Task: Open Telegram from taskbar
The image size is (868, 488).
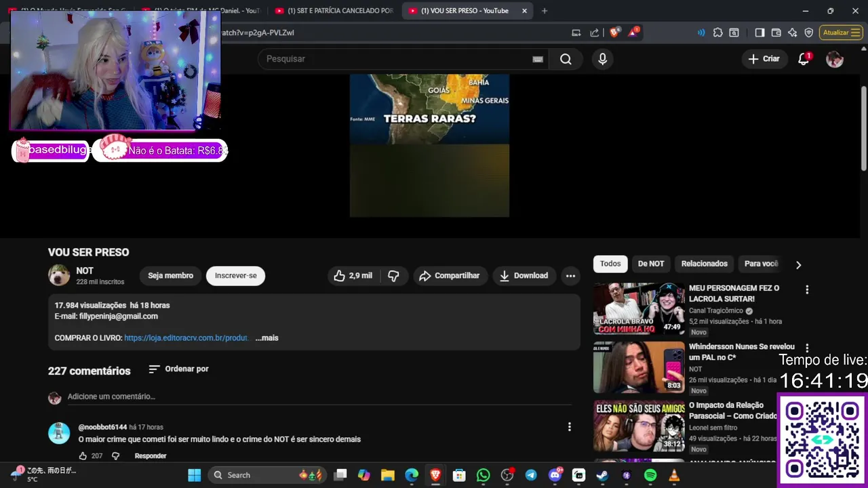Action: tap(531, 475)
